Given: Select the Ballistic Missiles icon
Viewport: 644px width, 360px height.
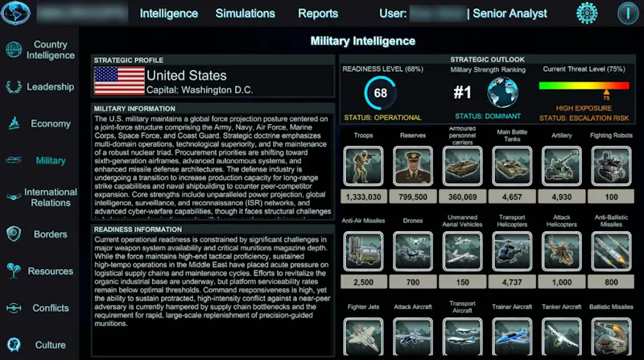Looking at the screenshot, I should pyautogui.click(x=611, y=337).
